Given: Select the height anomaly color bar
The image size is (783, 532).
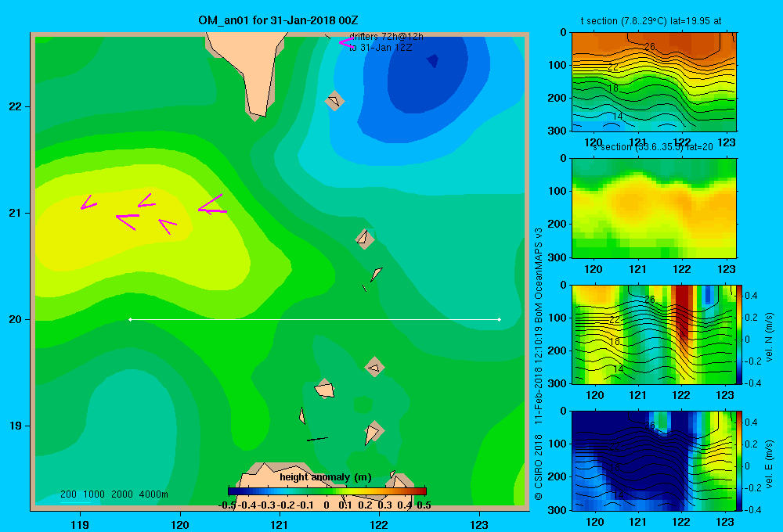Looking at the screenshot, I should 327,491.
